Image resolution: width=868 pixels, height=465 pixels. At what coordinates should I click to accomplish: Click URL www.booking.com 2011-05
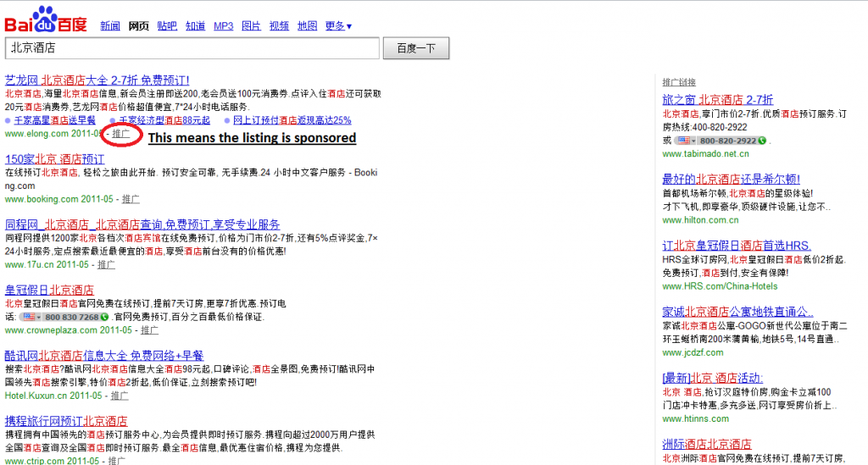pyautogui.click(x=58, y=199)
